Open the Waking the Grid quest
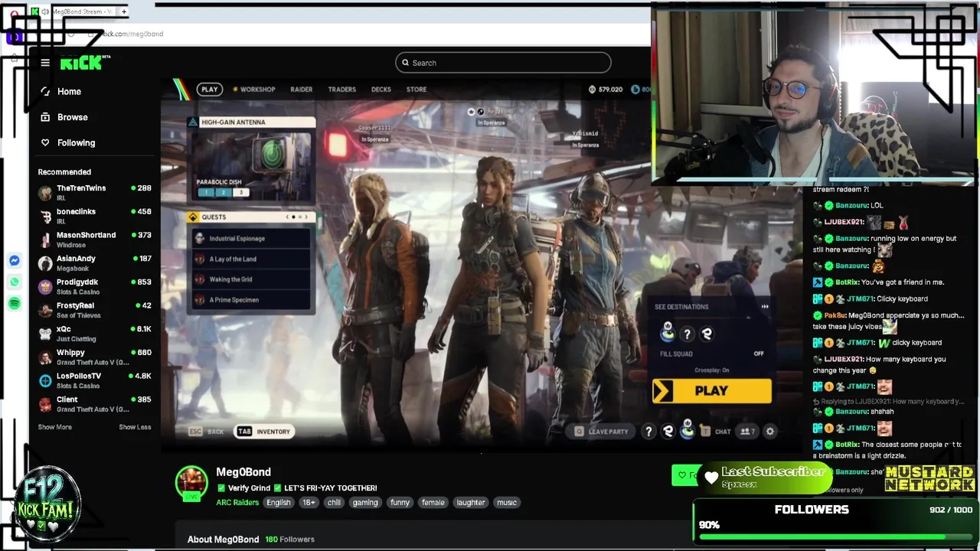980x551 pixels. pyautogui.click(x=252, y=279)
